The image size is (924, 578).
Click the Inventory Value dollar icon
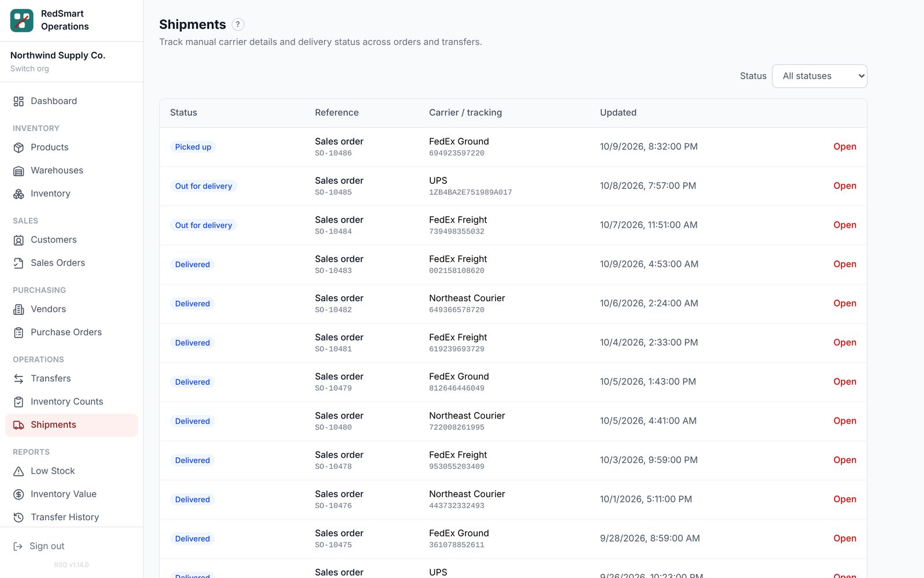(18, 494)
